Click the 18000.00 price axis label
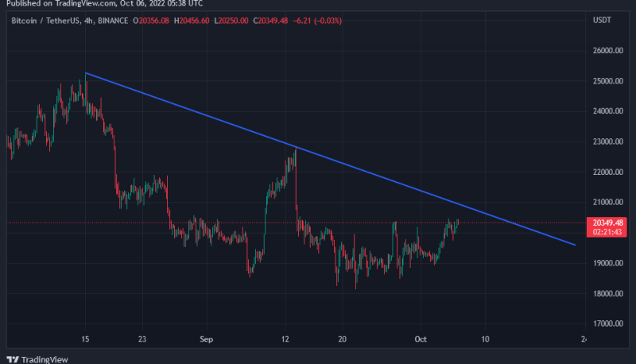This screenshot has width=636, height=364. [x=607, y=293]
